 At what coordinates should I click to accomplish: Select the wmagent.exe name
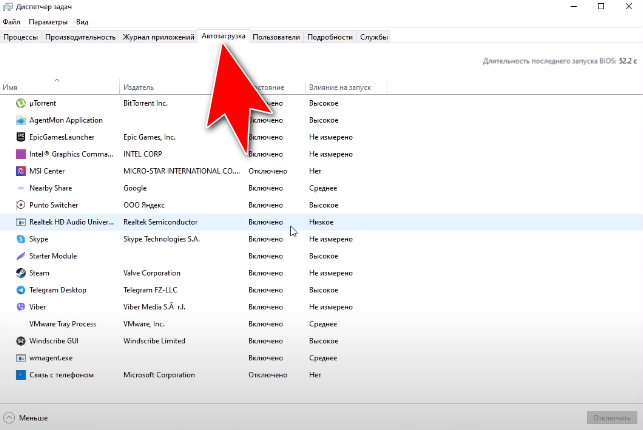pos(51,358)
